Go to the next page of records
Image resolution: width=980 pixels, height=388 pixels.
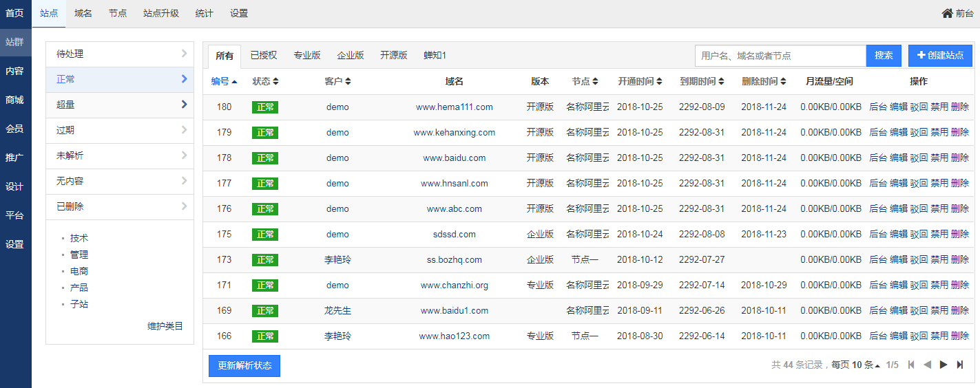tap(943, 365)
